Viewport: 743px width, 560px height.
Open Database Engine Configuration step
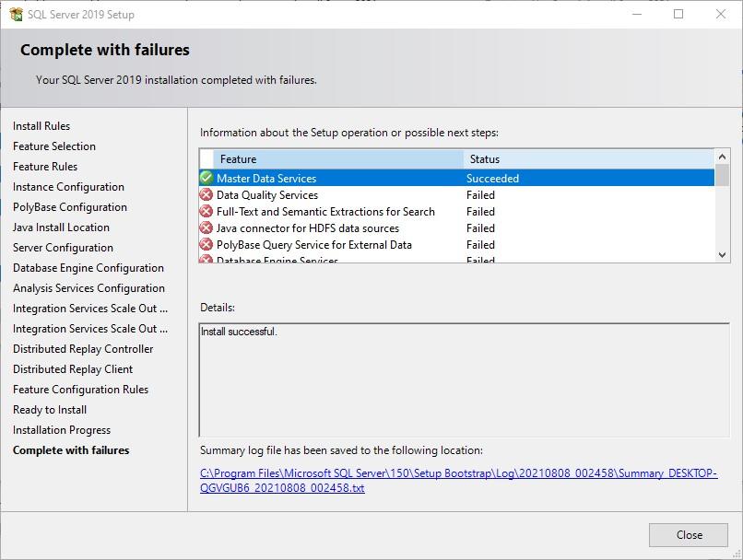(88, 268)
